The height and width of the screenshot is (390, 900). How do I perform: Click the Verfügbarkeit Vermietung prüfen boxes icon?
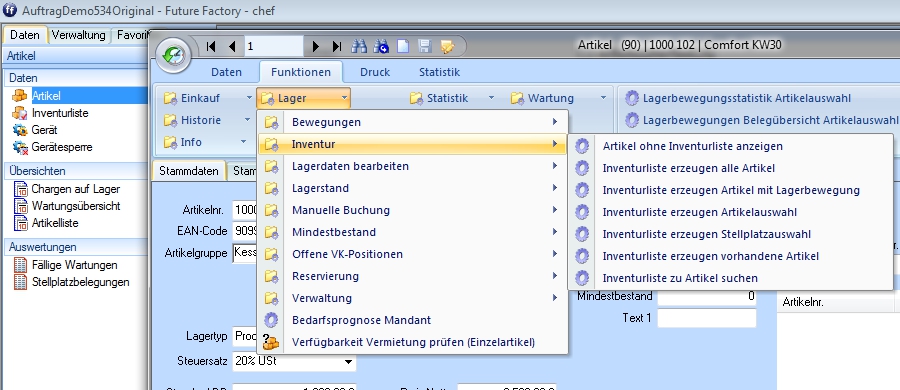pyautogui.click(x=270, y=342)
